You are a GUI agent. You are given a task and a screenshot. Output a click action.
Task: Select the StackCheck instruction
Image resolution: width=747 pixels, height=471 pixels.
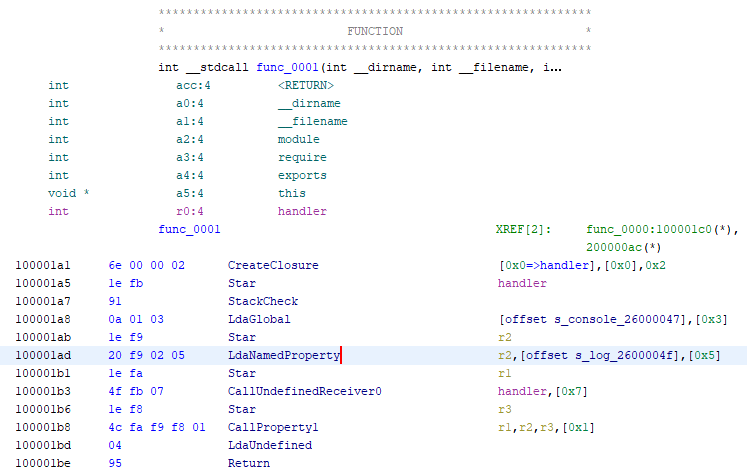(x=263, y=301)
